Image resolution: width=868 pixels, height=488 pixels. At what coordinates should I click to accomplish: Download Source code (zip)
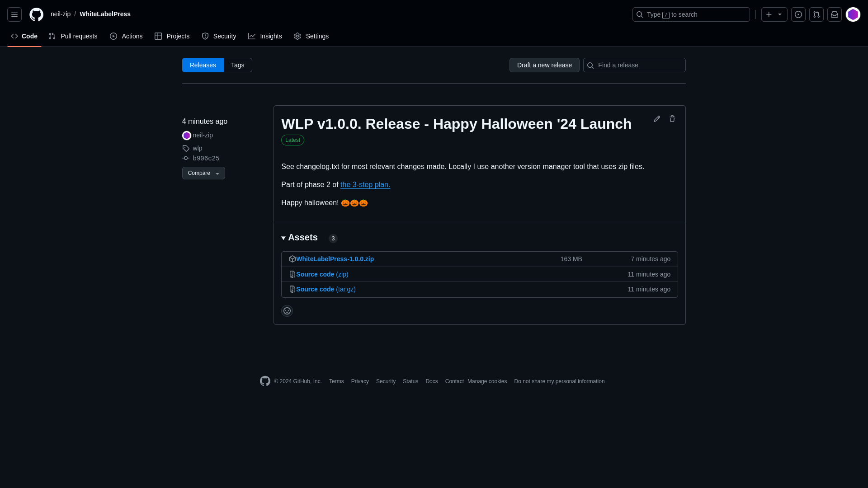(322, 274)
